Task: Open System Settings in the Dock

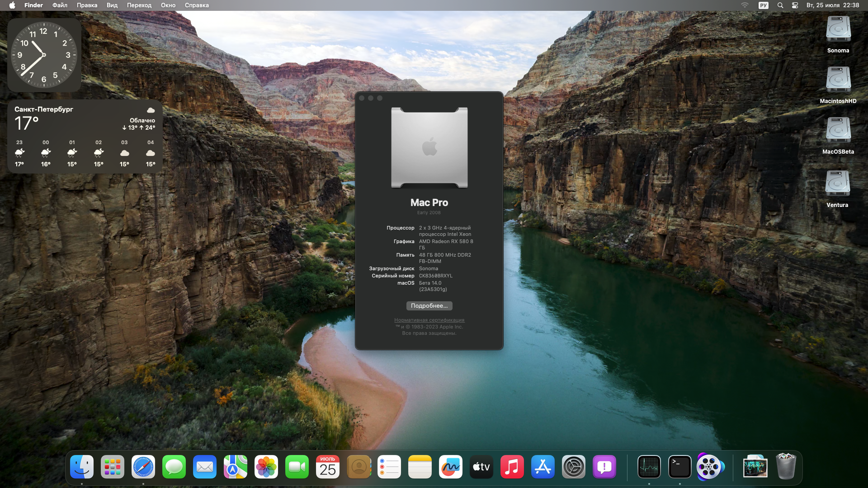Action: (x=574, y=467)
